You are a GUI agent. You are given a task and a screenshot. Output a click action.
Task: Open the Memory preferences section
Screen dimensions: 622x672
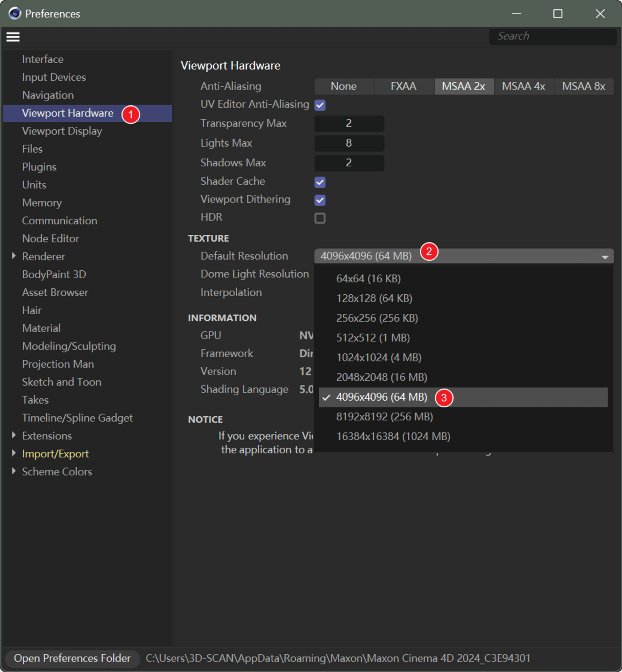[x=41, y=202]
